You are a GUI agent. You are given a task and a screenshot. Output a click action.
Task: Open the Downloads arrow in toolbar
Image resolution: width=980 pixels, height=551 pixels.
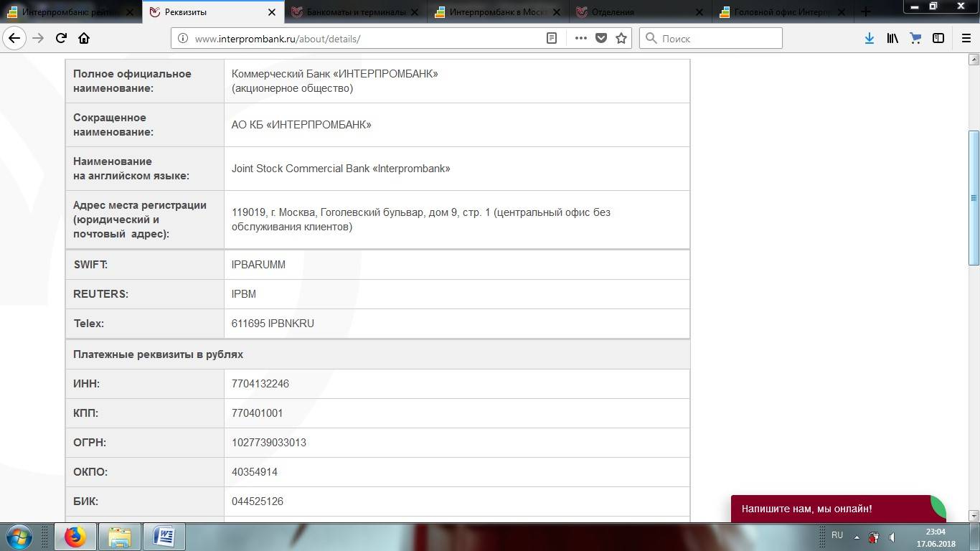tap(869, 39)
